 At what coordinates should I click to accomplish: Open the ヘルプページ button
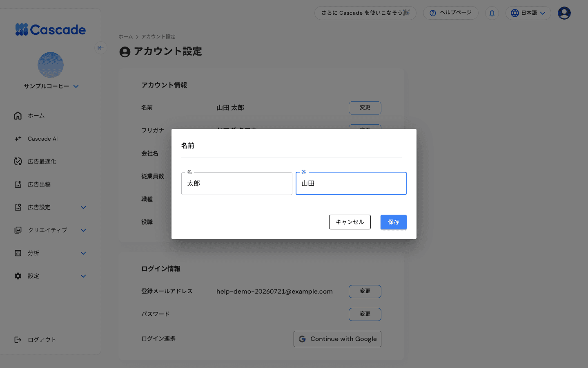click(x=451, y=13)
